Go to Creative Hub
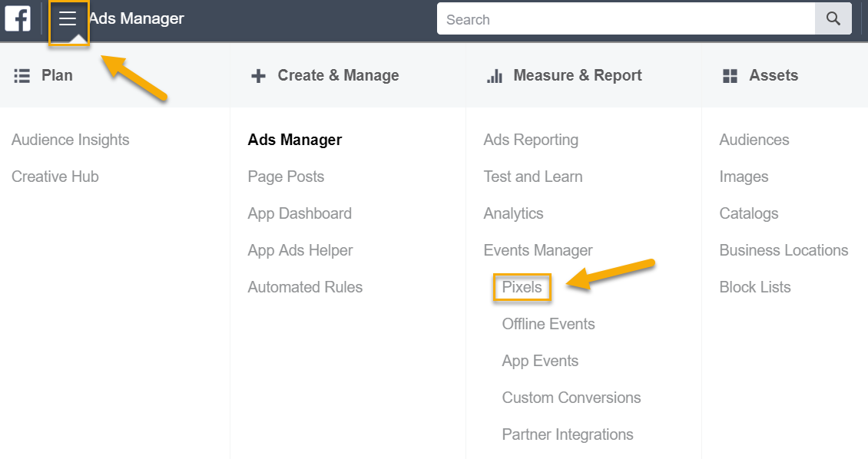Viewport: 868px width, 459px height. point(55,177)
